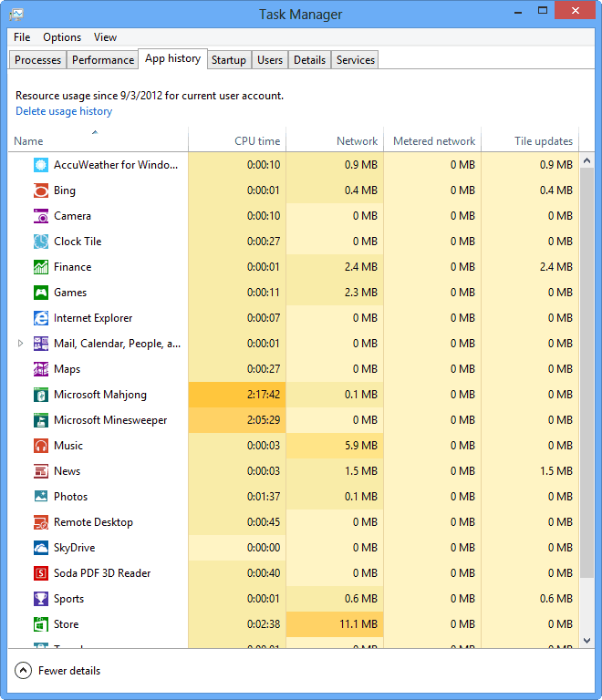Click the vertical scrollbar thumb
The image size is (602, 700).
587,373
